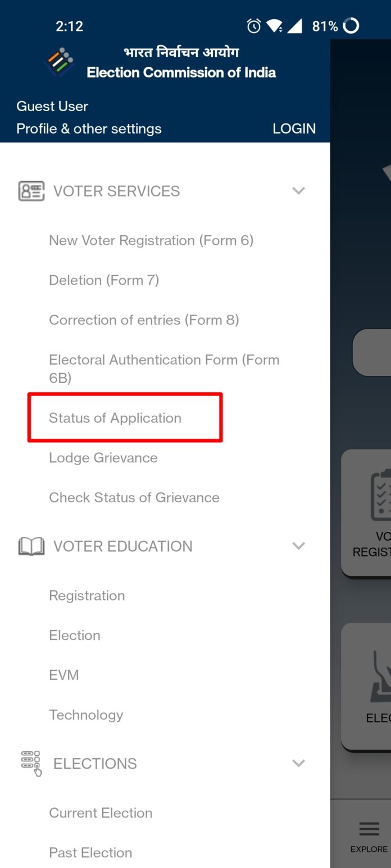Collapse the VOTER SERVICES section
The width and height of the screenshot is (391, 868).
point(298,191)
